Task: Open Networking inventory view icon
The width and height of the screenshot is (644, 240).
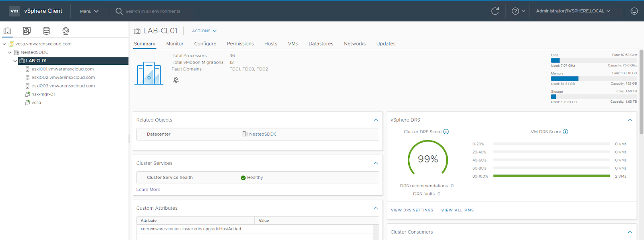Action: [66, 31]
